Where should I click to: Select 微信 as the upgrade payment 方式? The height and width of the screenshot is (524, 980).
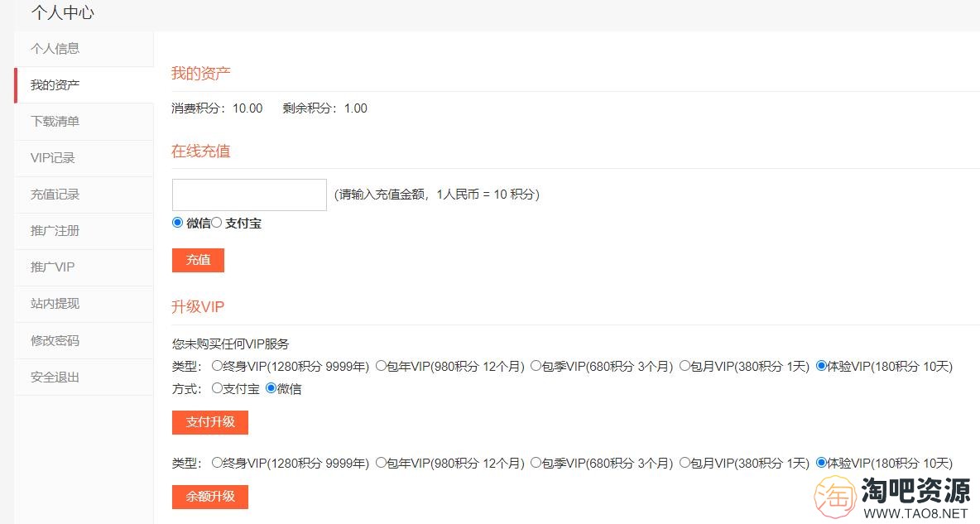tap(271, 388)
